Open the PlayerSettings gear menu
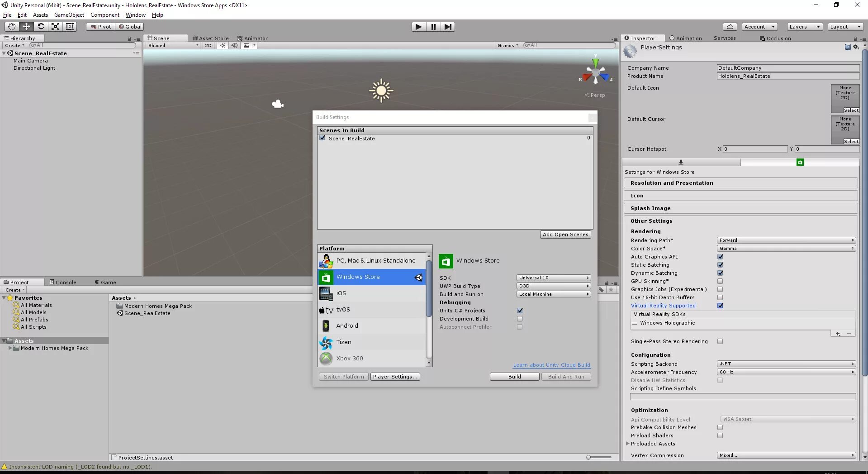The image size is (868, 474). click(x=856, y=47)
